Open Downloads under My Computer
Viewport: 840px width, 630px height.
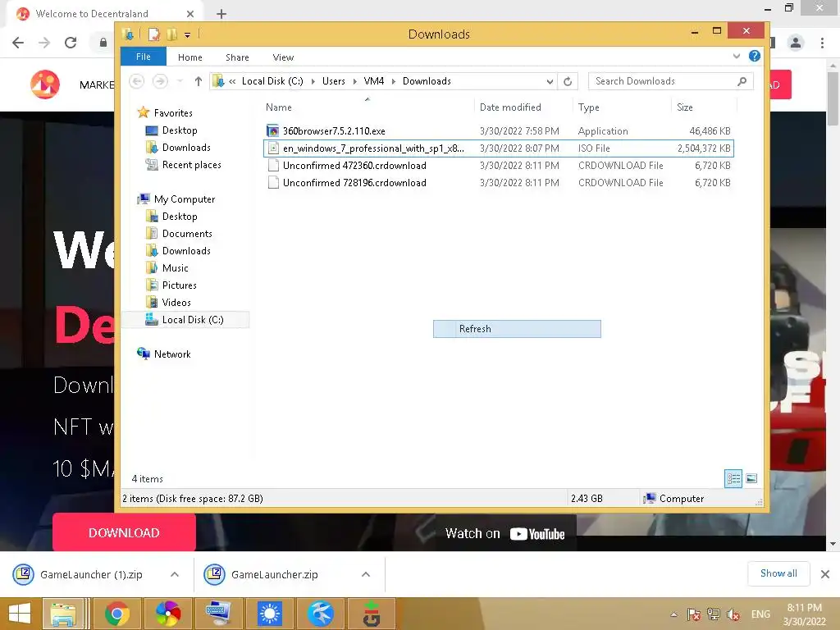[186, 251]
